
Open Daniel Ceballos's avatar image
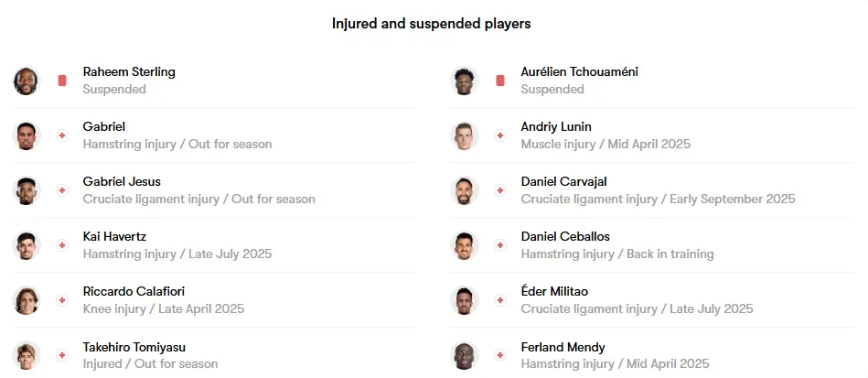click(x=464, y=245)
